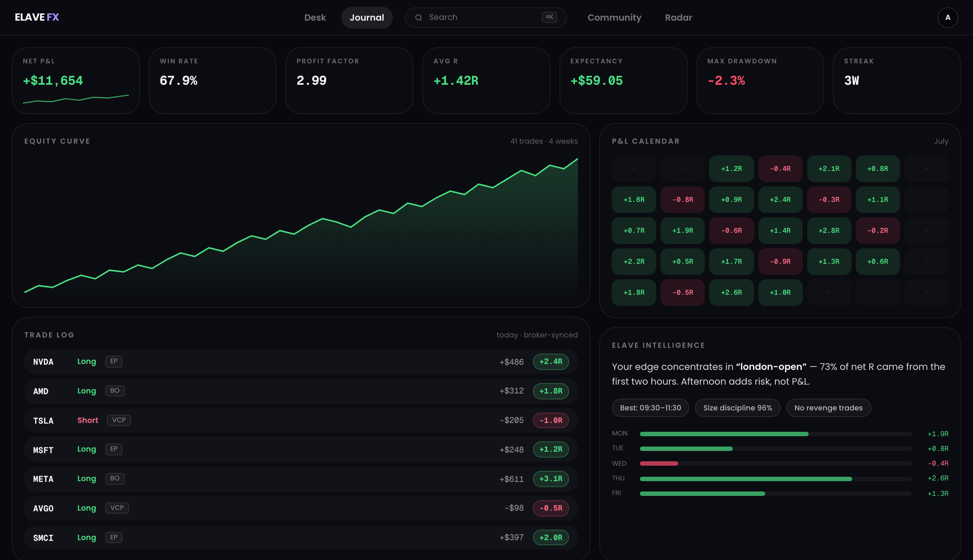Viewport: 973px width, 560px height.
Task: Click the 'Best: 09:30–11:30' chip
Action: point(650,408)
